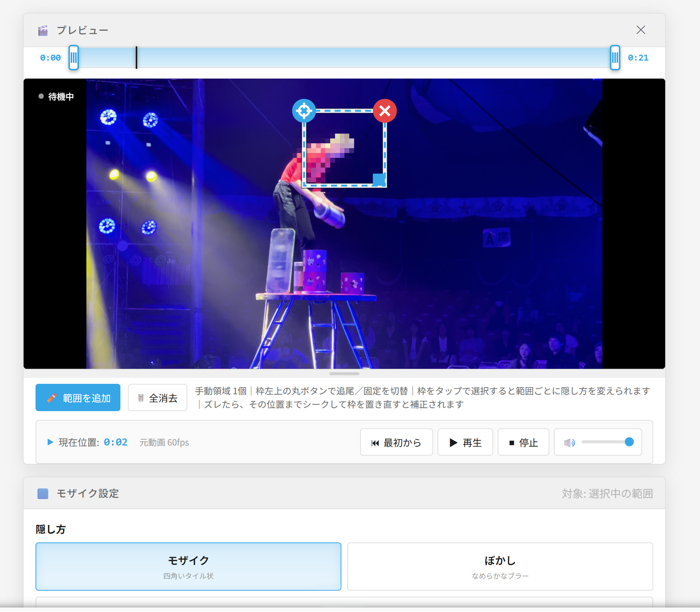Click the 0:02 current position value
Screen dimensions: 700x612
coord(116,442)
